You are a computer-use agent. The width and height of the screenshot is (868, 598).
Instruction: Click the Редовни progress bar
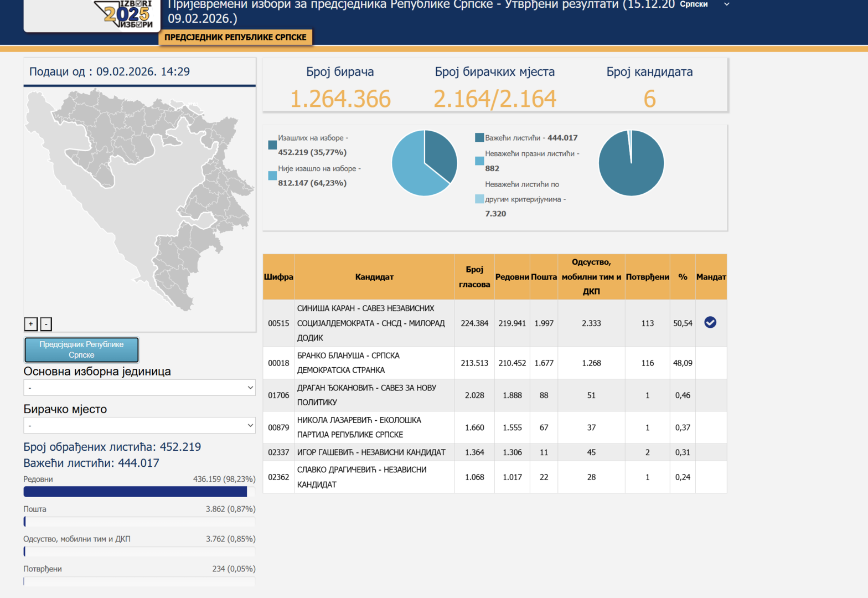pyautogui.click(x=138, y=492)
